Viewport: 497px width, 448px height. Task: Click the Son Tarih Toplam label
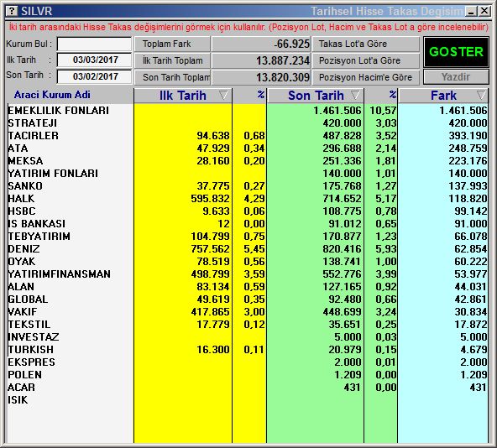pyautogui.click(x=172, y=77)
